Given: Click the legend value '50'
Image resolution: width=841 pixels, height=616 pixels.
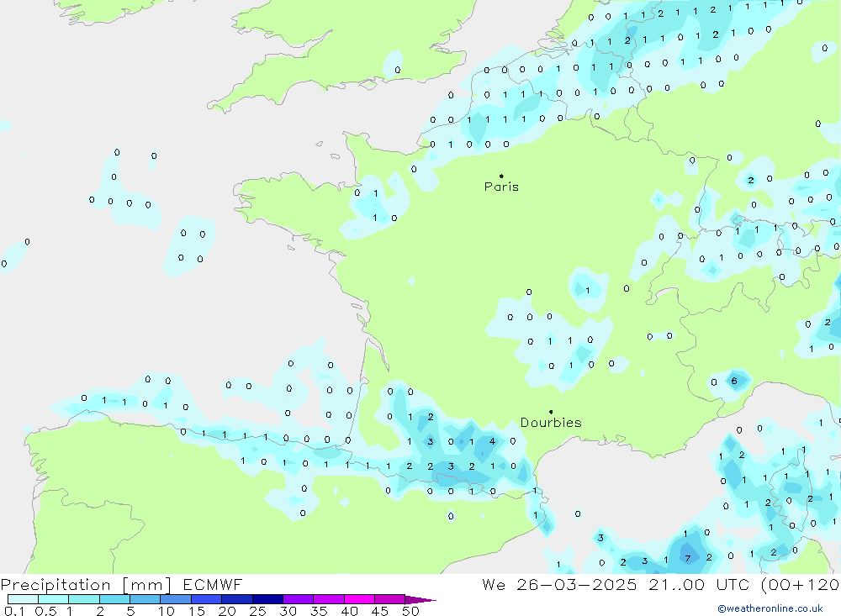Looking at the screenshot, I should [410, 611].
